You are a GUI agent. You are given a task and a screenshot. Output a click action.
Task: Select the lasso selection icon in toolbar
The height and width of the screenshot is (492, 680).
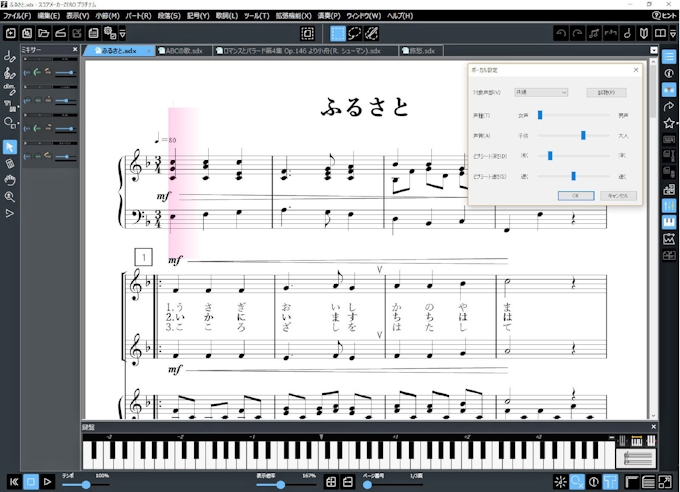(x=354, y=34)
